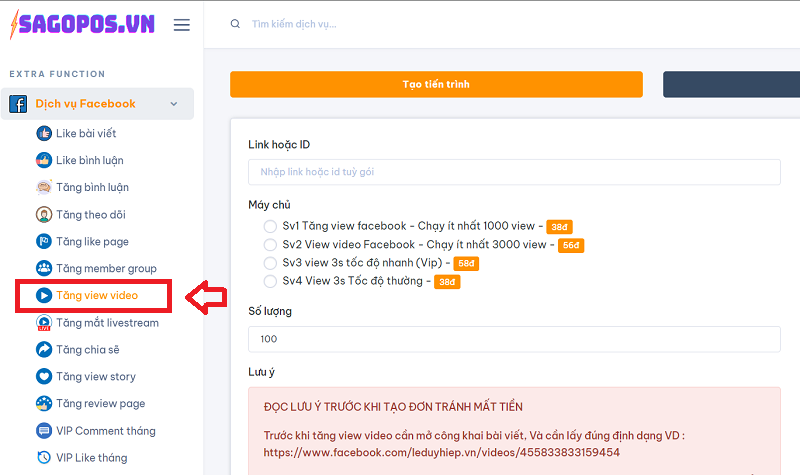Click the Tạo tiến trình button
Viewport: 800px width, 475px height.
[x=436, y=85]
